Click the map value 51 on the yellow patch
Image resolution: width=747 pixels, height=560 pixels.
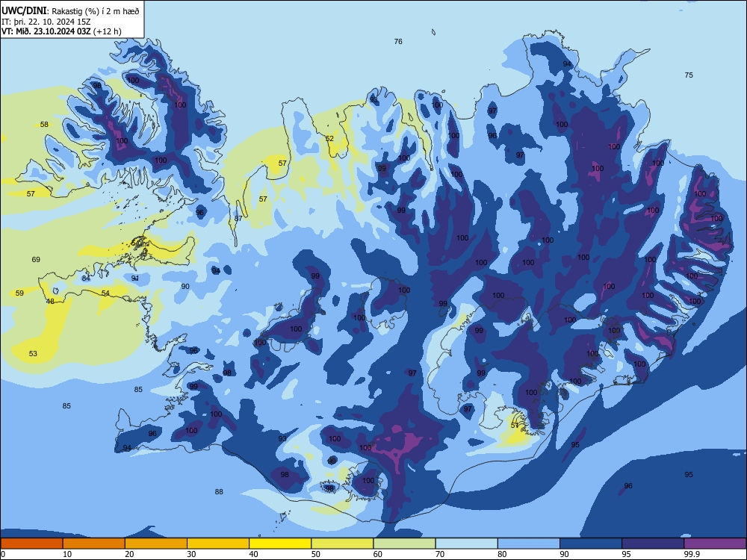pos(515,425)
